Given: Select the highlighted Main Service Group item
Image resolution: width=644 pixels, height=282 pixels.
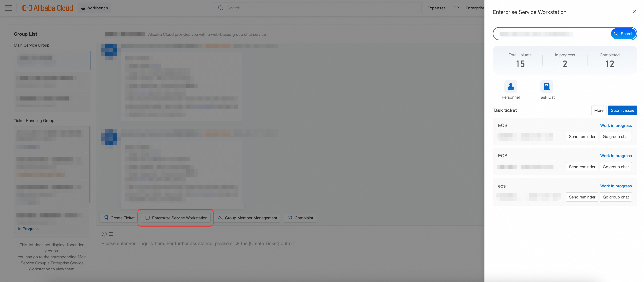Looking at the screenshot, I should tap(52, 61).
